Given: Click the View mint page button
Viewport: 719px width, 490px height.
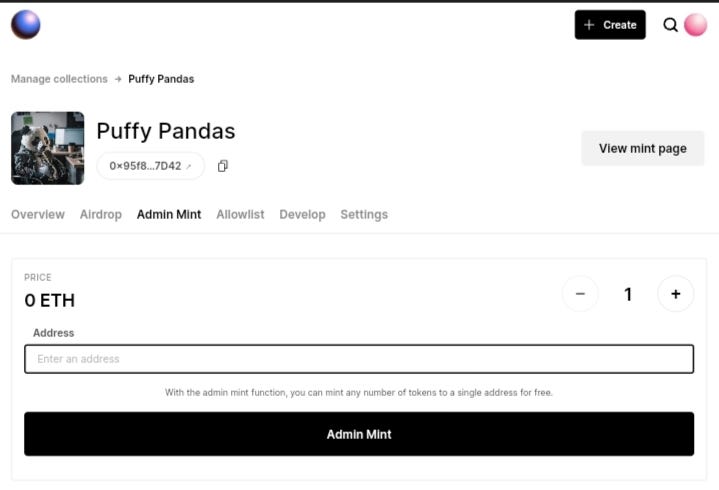Looking at the screenshot, I should click(642, 148).
